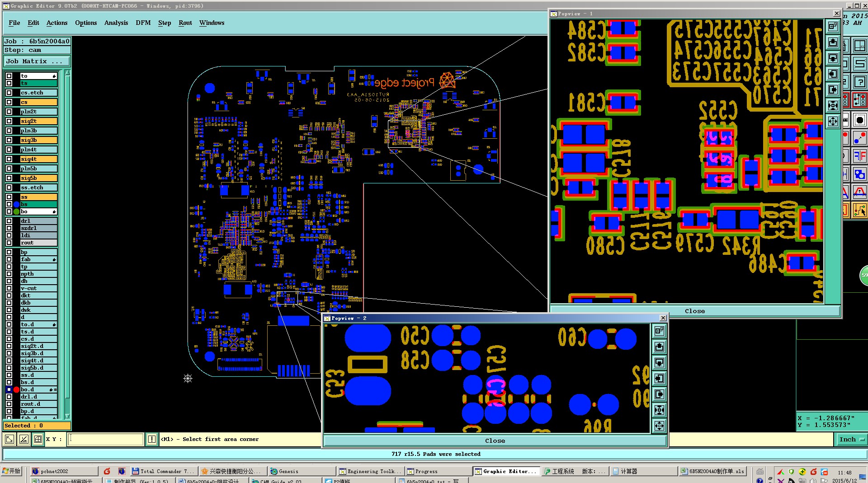This screenshot has height=483, width=868.
Task: Click the trapezoid etch profile tool icon
Action: [859, 192]
